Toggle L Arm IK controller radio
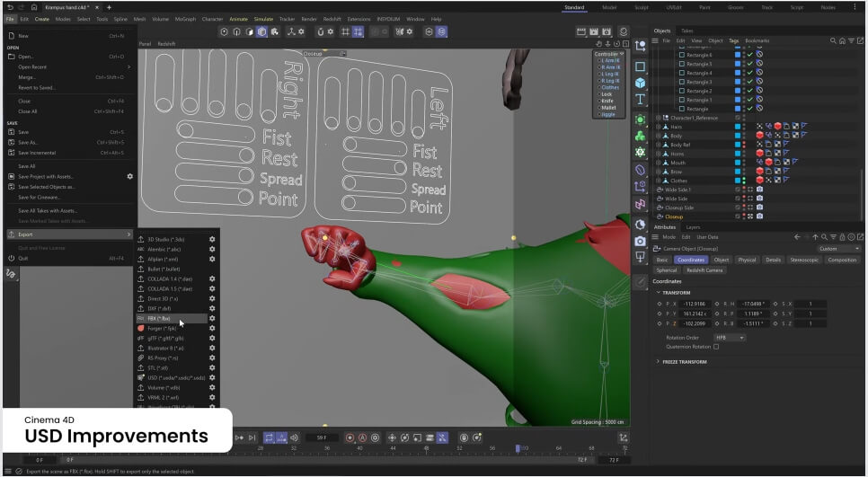Image resolution: width=868 pixels, height=477 pixels. [599, 61]
